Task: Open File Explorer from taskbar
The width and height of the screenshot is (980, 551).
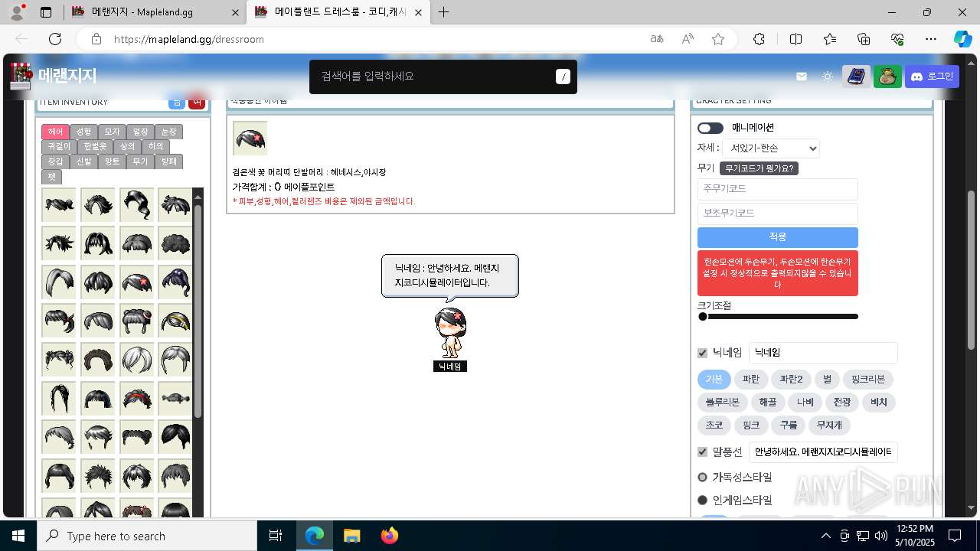Action: pyautogui.click(x=351, y=536)
